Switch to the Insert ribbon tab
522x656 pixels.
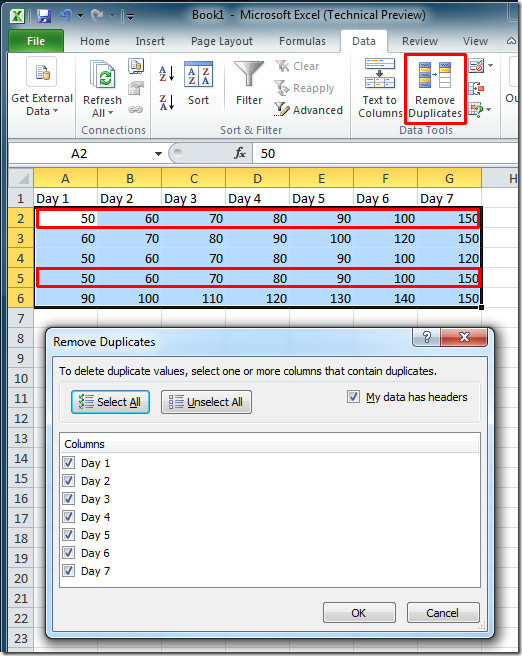150,41
